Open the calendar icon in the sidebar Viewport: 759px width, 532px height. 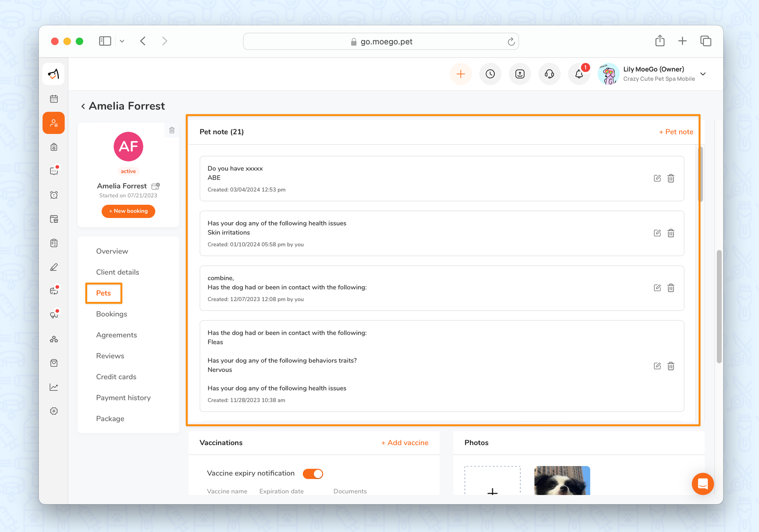click(54, 99)
